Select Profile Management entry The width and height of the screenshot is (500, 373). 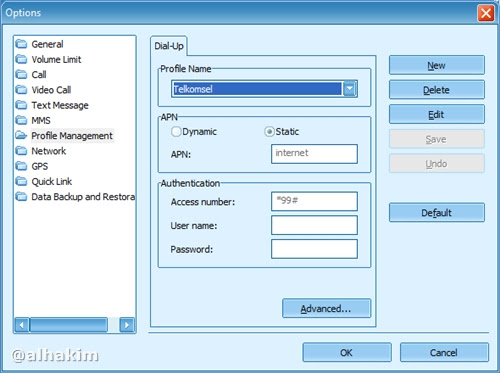point(72,136)
